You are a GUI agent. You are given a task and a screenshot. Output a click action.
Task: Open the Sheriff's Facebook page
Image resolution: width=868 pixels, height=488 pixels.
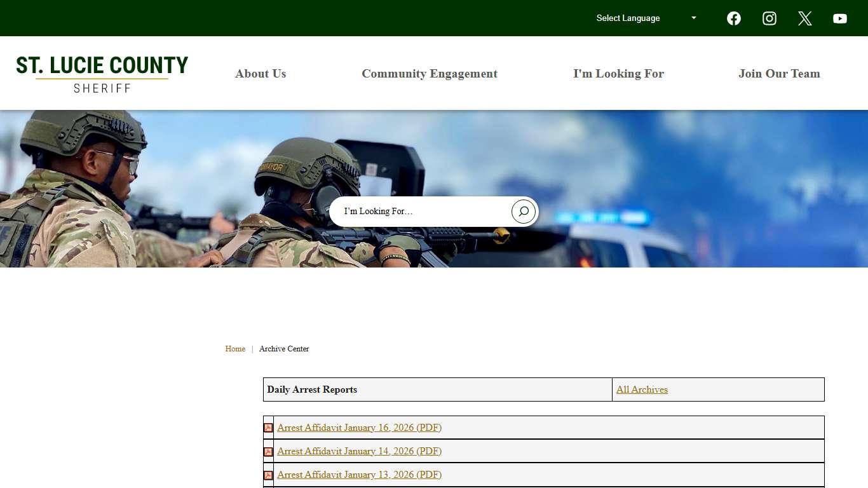[x=733, y=18]
